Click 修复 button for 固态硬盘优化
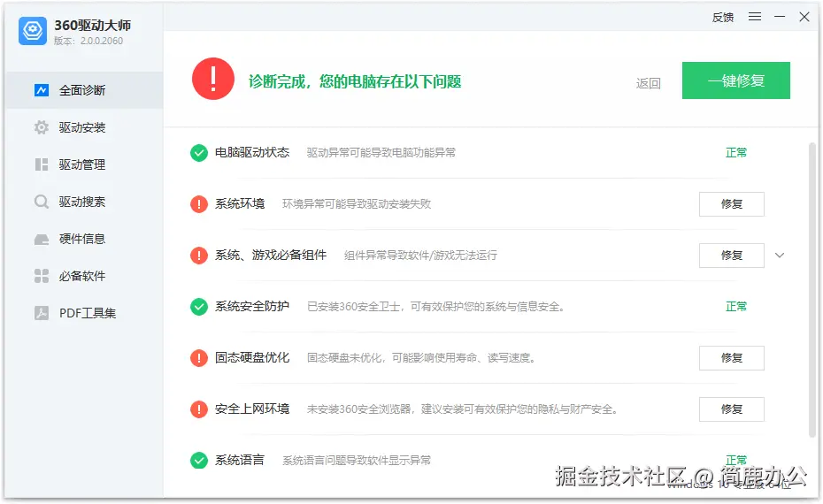The image size is (823, 504). click(x=732, y=358)
